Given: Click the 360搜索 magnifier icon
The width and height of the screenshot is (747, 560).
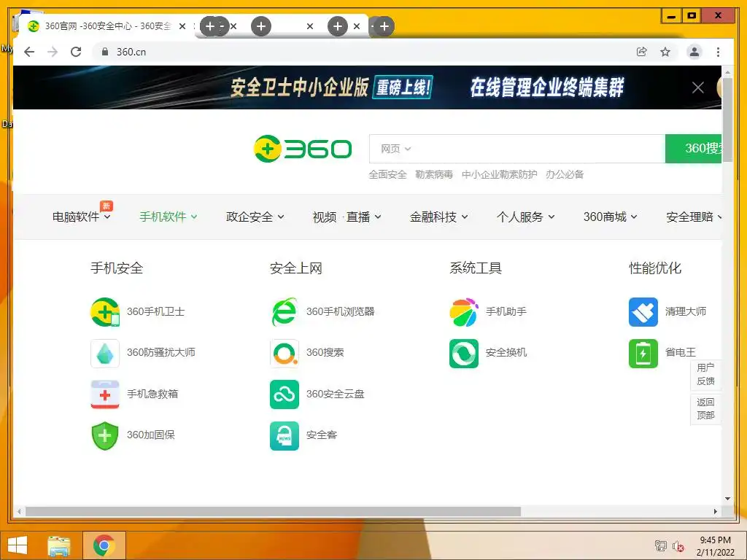Looking at the screenshot, I should [285, 353].
